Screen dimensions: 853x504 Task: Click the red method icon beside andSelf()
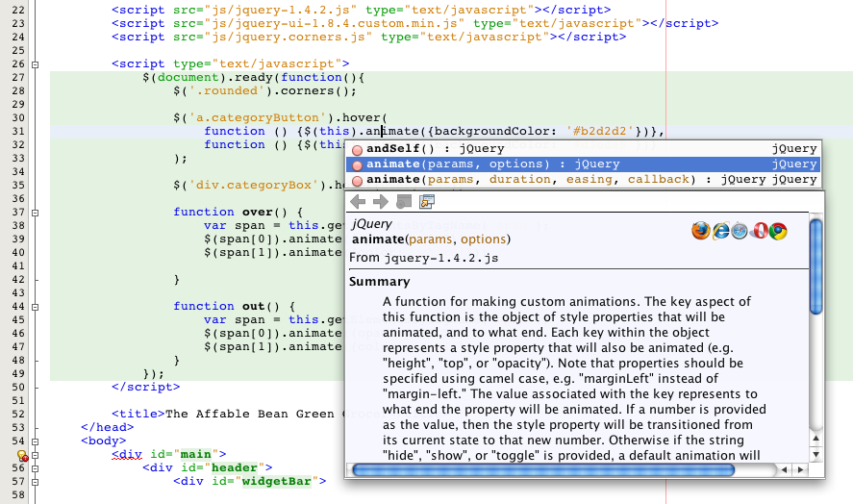click(357, 150)
